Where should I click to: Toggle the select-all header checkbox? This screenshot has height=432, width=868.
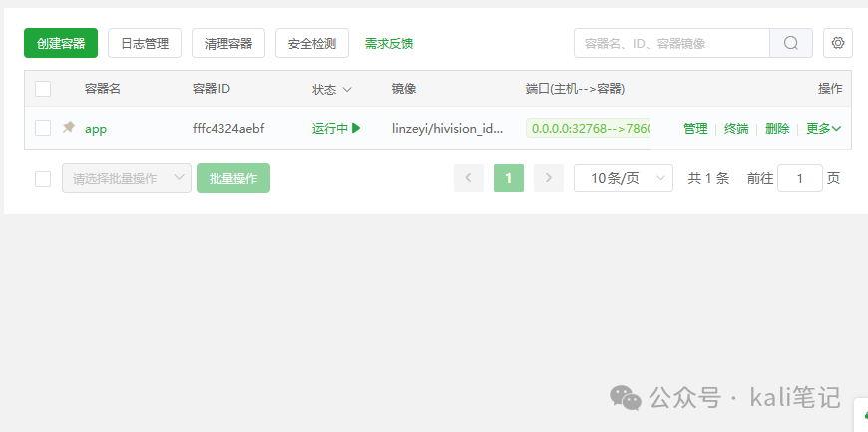pyautogui.click(x=43, y=89)
